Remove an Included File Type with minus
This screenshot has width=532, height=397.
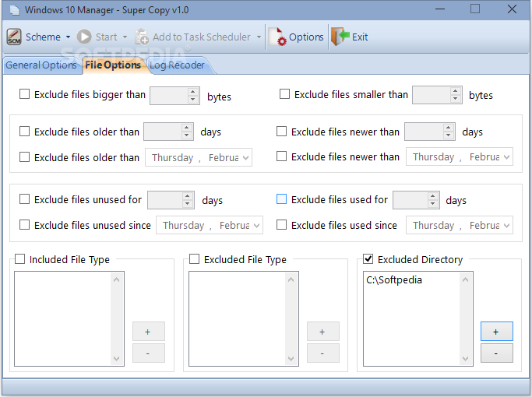(148, 353)
